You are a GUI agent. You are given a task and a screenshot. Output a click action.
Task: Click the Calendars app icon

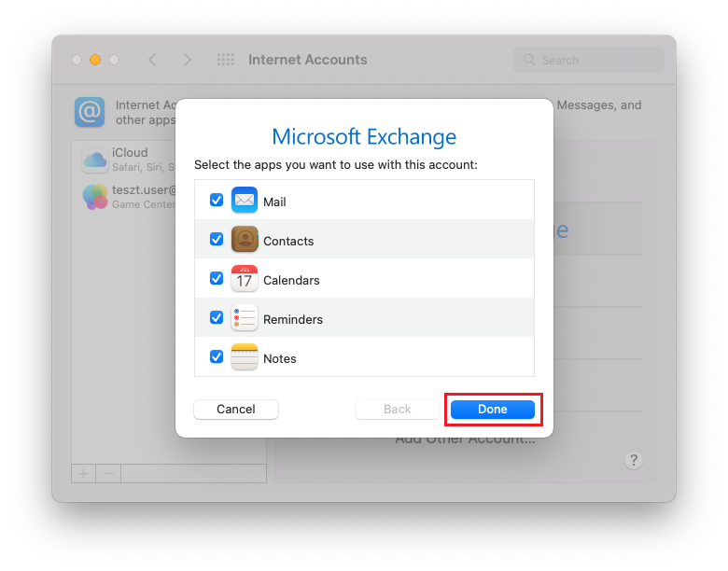pyautogui.click(x=245, y=279)
